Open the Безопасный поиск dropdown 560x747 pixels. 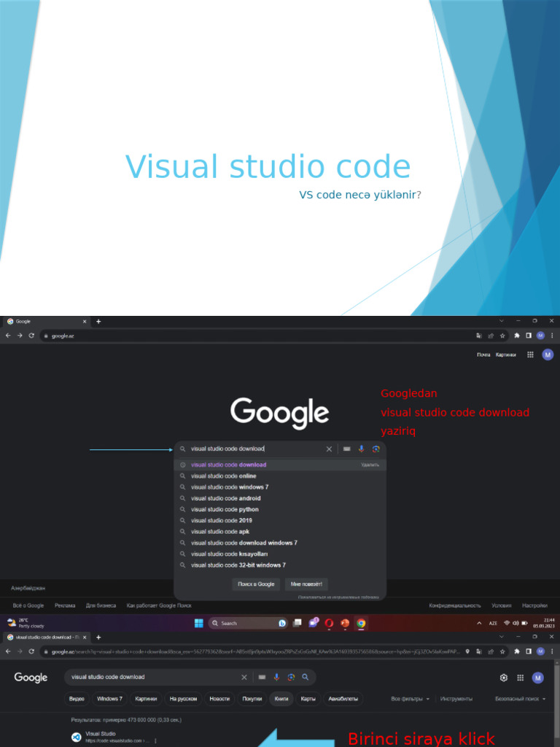[520, 699]
